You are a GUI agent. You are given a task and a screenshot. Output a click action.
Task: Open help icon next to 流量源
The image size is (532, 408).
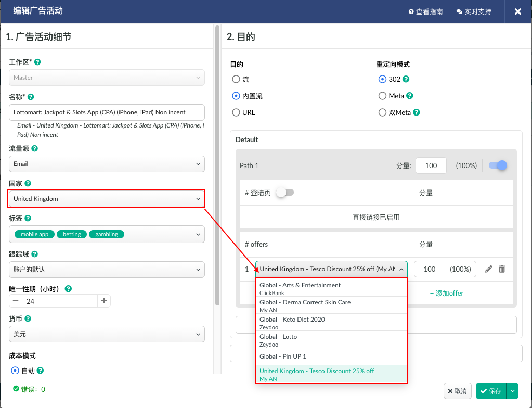tap(35, 148)
